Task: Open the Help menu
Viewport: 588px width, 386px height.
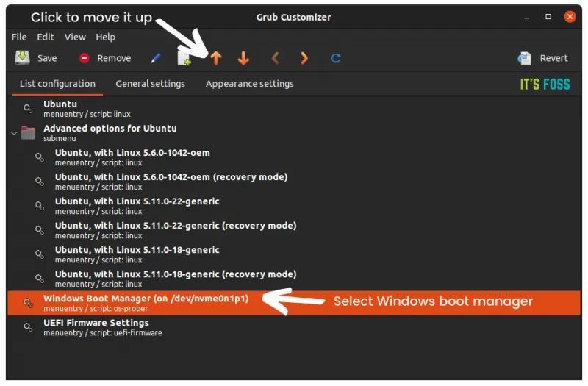Action: coord(105,37)
